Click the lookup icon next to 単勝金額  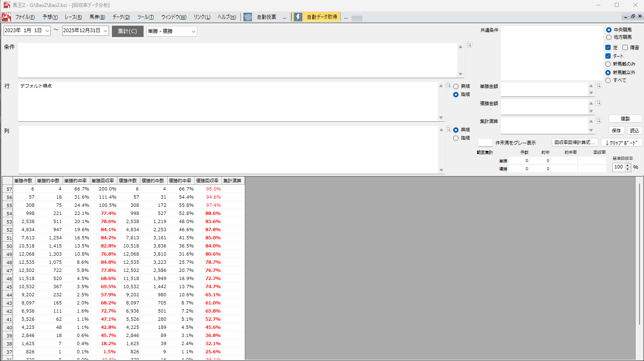click(598, 85)
